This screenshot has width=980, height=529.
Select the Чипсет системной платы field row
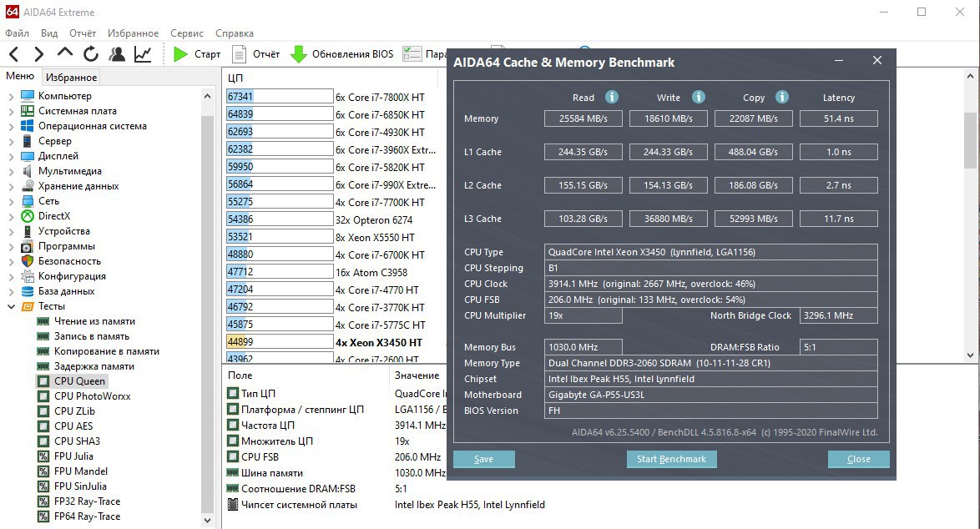tap(387, 505)
